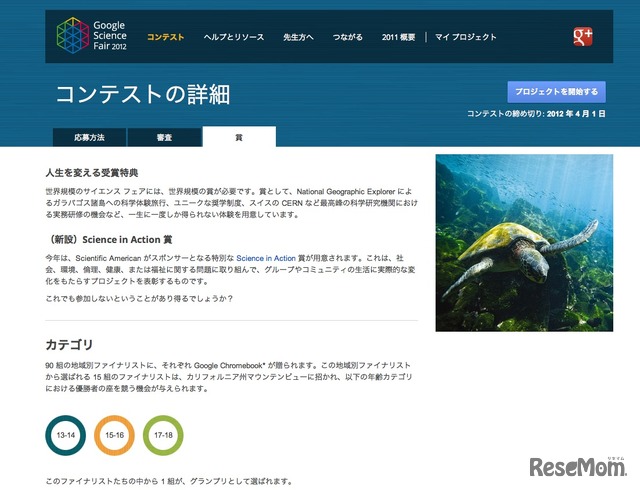Click the sea turtle photo

click(524, 243)
